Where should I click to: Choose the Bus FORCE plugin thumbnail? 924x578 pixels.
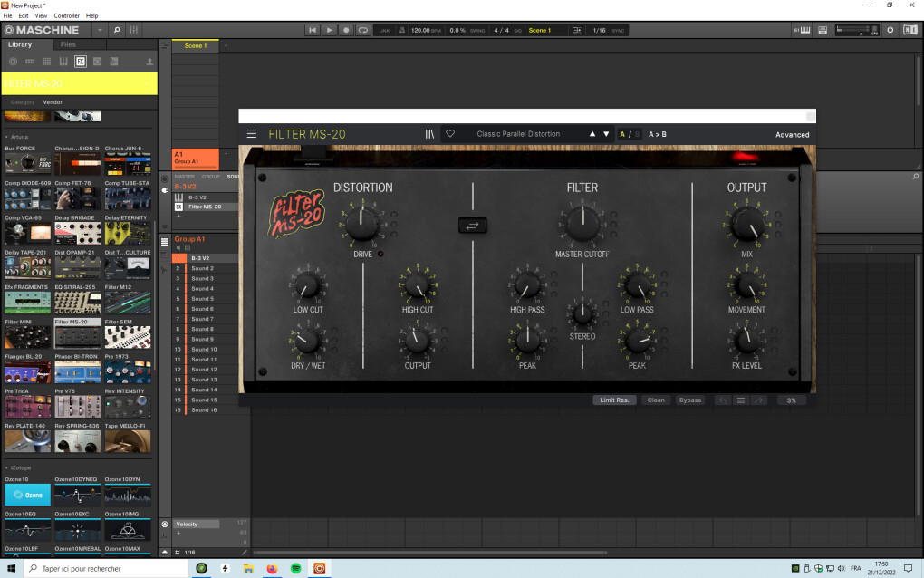(x=27, y=163)
